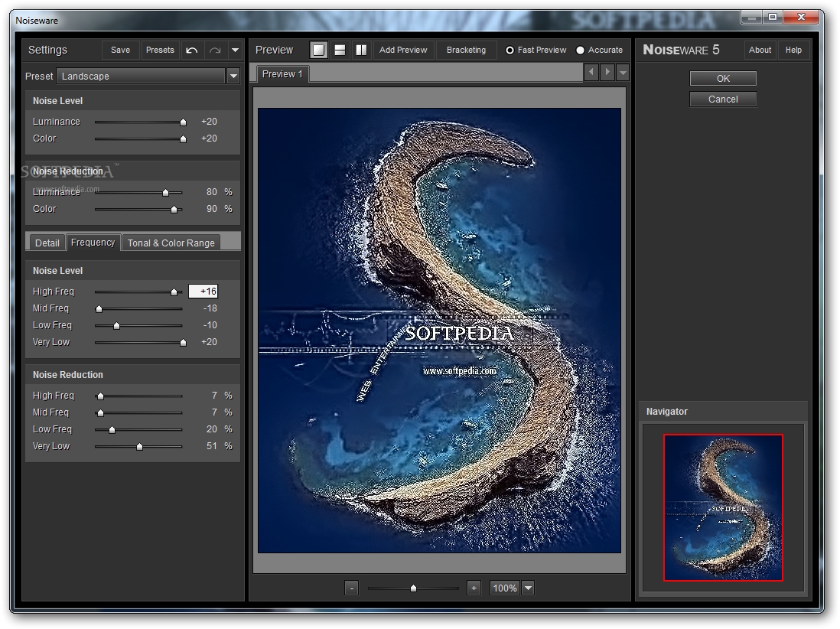Redo the settings change

point(215,51)
